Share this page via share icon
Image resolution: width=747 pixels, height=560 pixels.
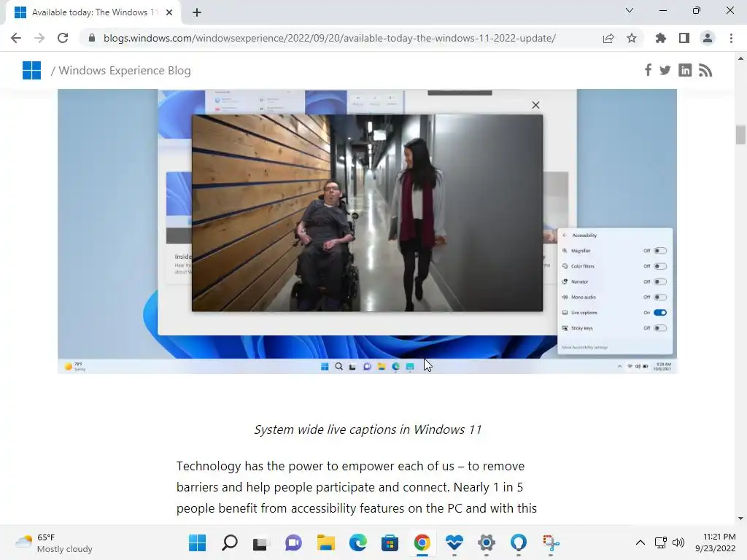click(x=608, y=38)
